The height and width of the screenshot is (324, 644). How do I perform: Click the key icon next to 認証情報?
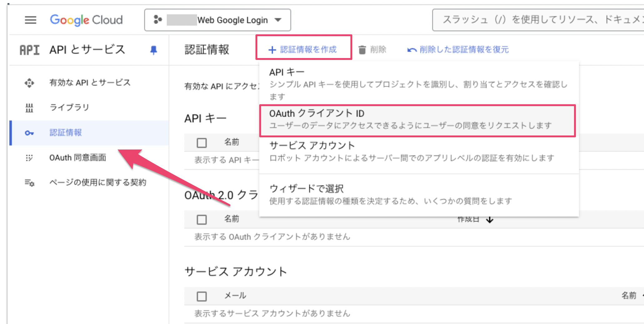(29, 133)
